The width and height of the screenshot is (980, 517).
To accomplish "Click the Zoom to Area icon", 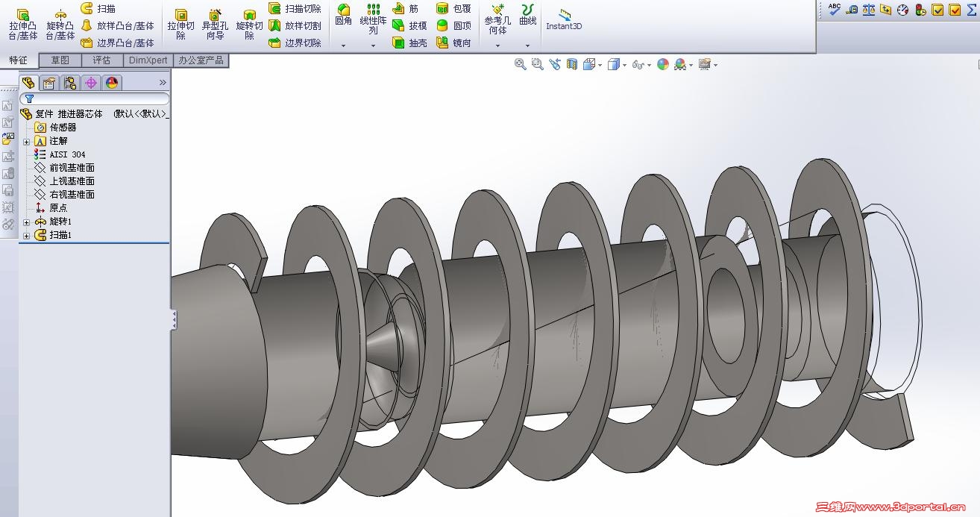I will click(x=538, y=65).
